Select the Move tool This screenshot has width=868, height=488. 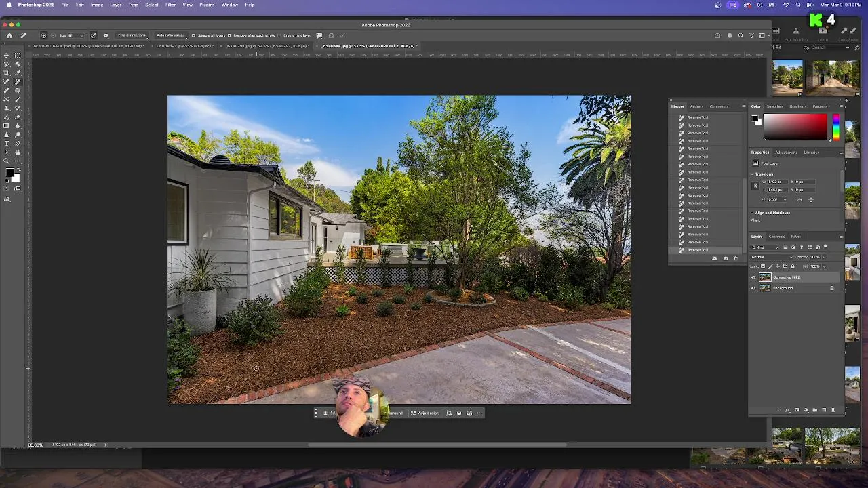(7, 56)
